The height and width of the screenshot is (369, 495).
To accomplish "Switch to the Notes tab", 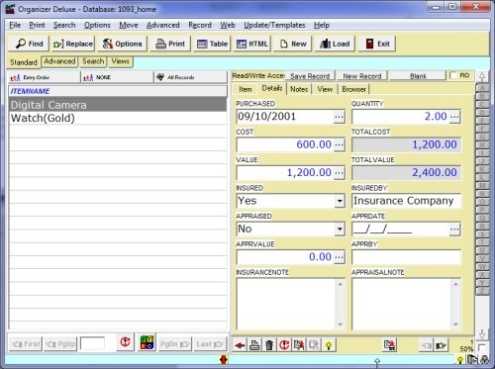I will pyautogui.click(x=299, y=89).
